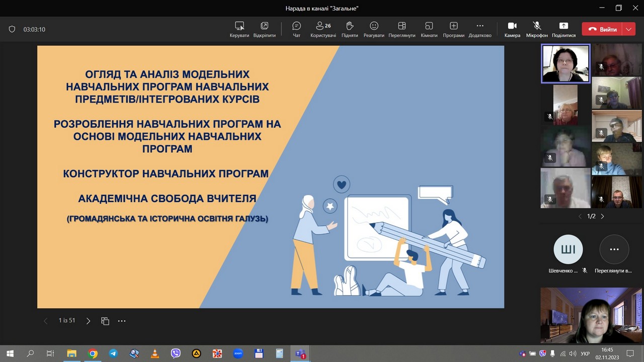Screen dimensions: 644x362
Task: Show the next page of participant videos
Action: [602, 216]
